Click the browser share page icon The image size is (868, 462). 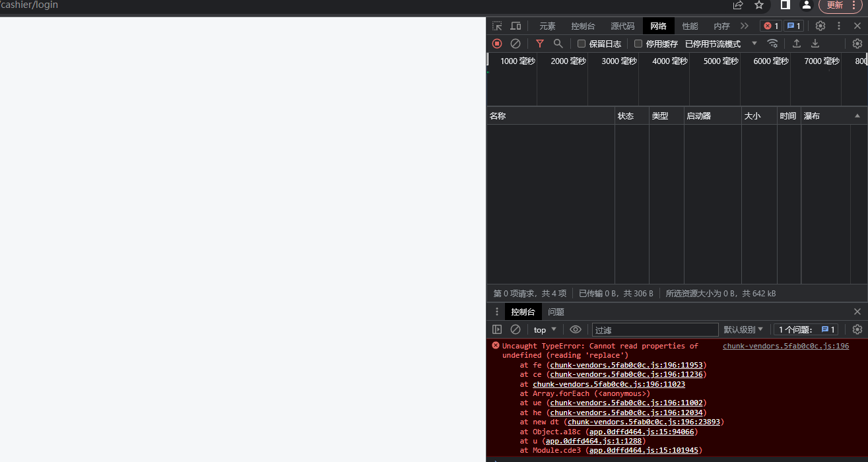pos(738,5)
